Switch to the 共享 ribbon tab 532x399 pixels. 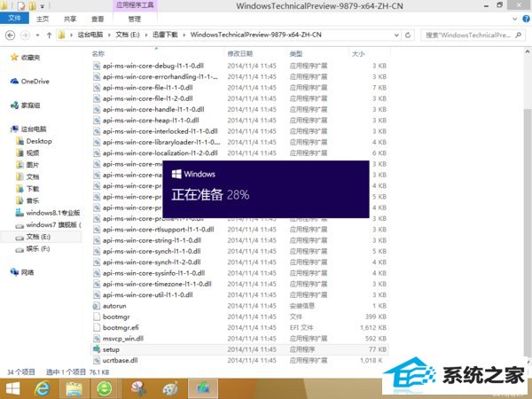pos(70,19)
